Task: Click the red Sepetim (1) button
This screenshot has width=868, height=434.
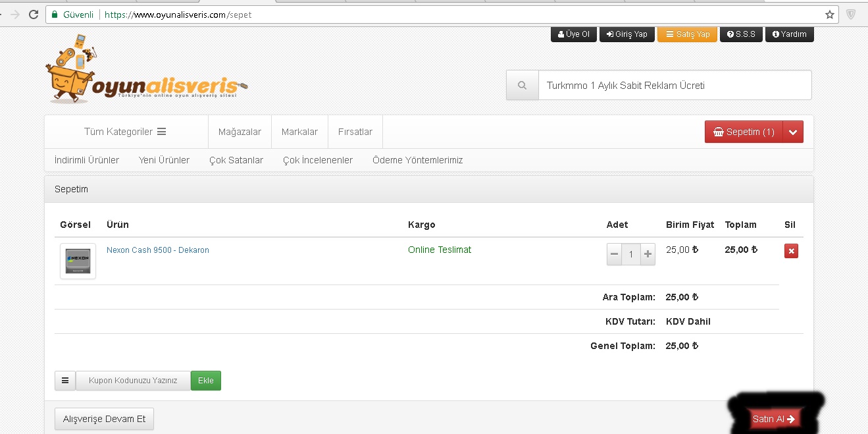Action: 744,132
